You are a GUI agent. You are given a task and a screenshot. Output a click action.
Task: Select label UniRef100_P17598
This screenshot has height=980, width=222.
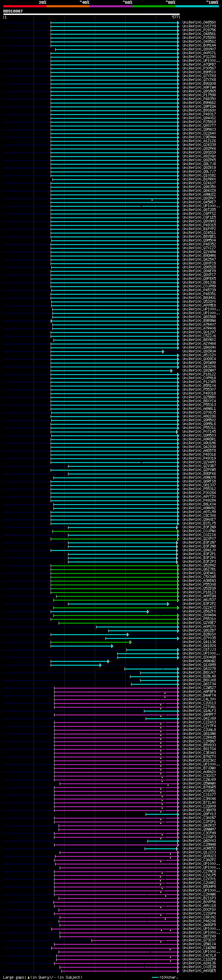(x=199, y=95)
